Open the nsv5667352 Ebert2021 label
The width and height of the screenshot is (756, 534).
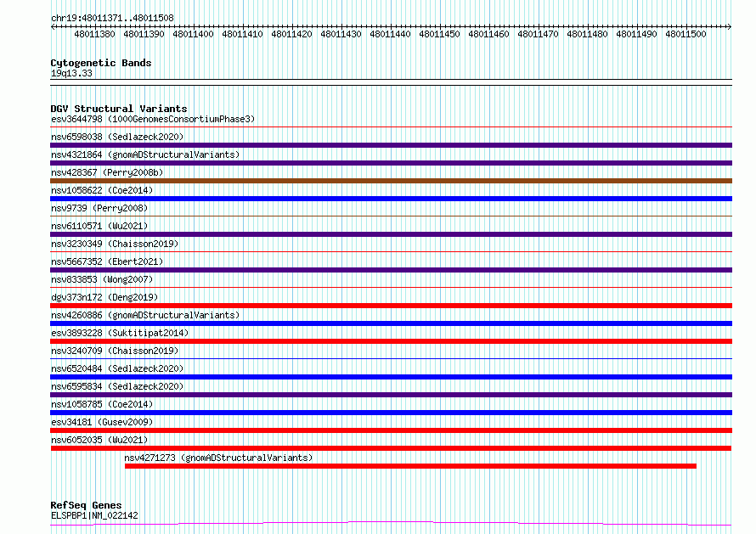(x=107, y=261)
